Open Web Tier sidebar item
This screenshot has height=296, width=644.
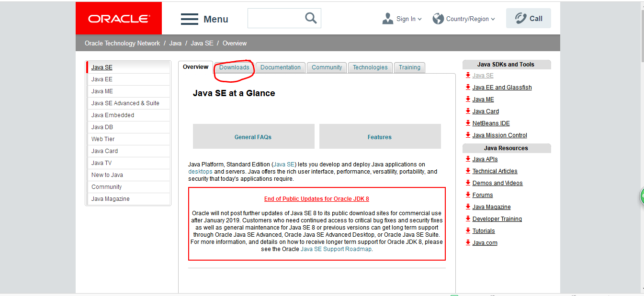coord(128,139)
